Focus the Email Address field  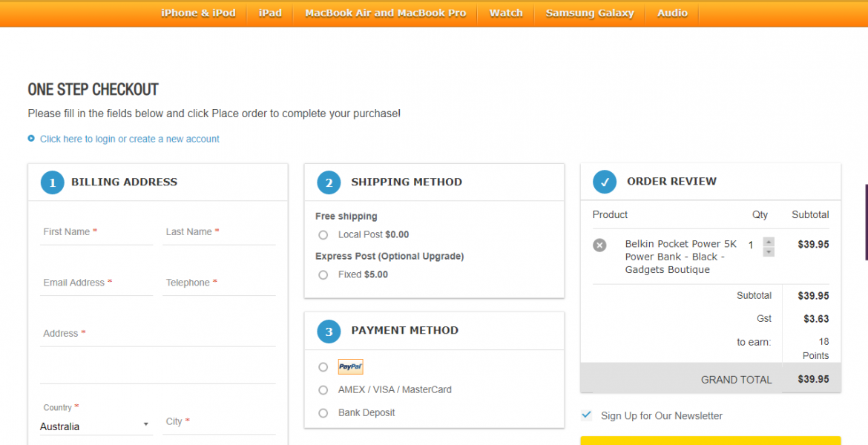click(96, 283)
